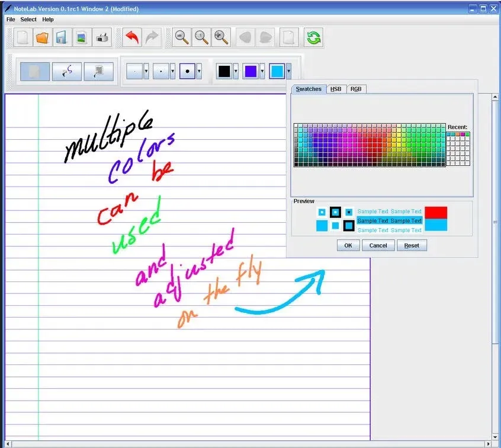Switch to the HSB tab

click(x=336, y=89)
